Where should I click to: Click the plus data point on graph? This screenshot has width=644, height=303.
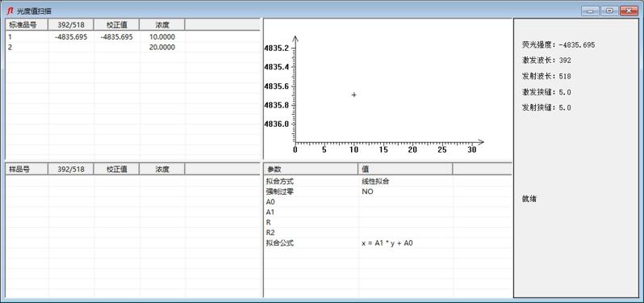pos(354,95)
